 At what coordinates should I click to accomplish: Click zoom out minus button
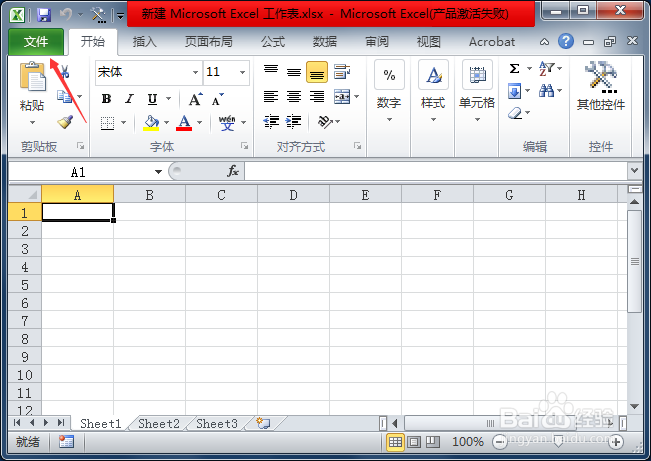(x=499, y=442)
